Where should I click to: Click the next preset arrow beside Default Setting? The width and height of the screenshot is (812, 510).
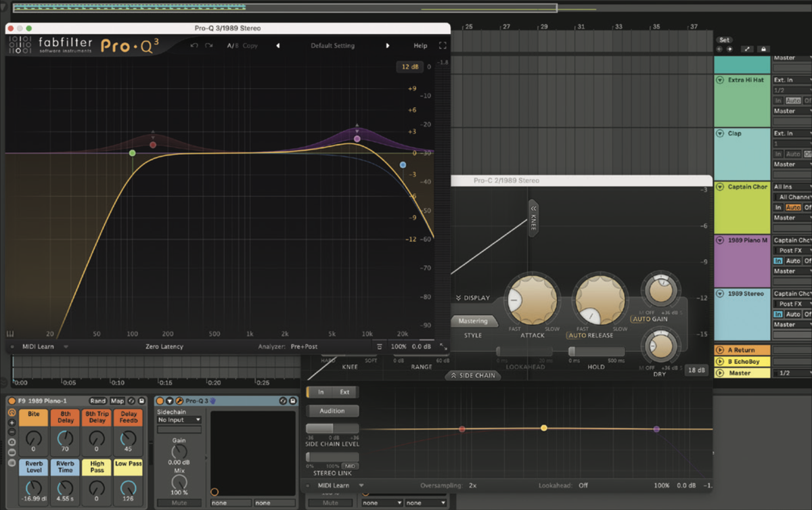click(388, 45)
